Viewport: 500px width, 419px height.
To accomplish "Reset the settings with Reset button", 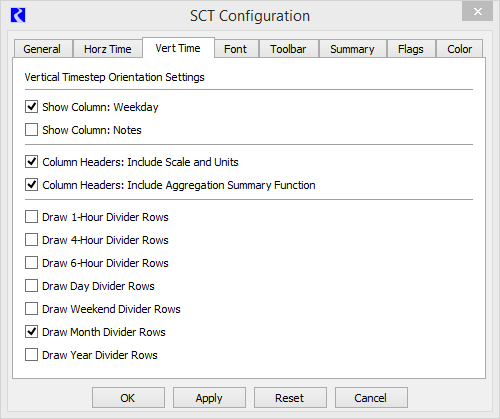I will (x=290, y=398).
